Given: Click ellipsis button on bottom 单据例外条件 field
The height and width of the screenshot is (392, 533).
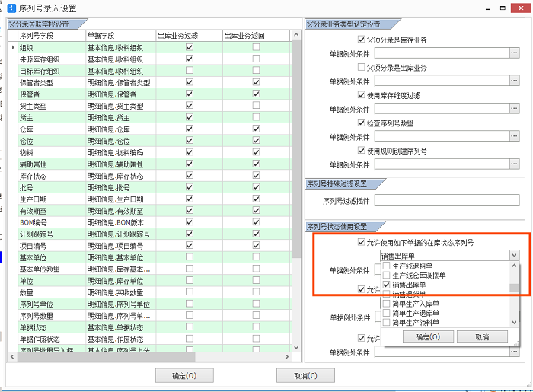Looking at the screenshot, I should [x=515, y=352].
